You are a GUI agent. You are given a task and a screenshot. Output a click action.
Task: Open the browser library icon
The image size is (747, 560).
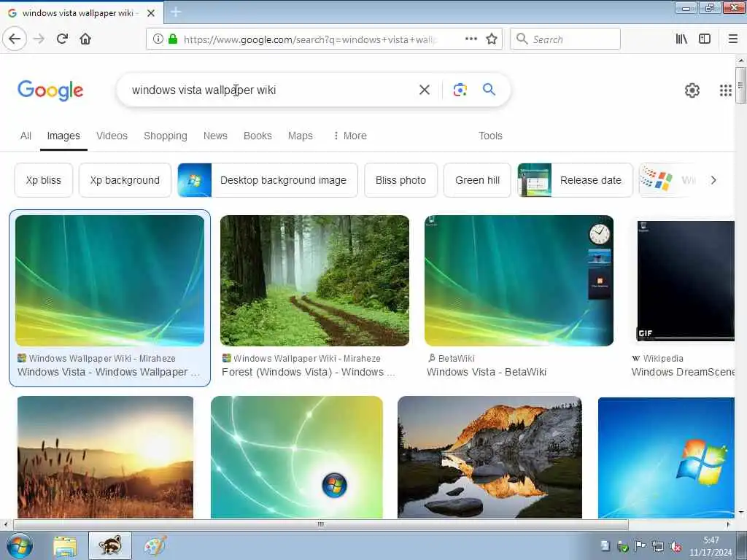coord(681,39)
